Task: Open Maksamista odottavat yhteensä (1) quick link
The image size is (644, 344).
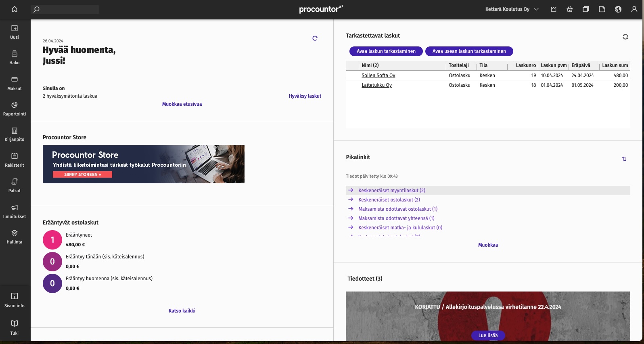Action: pyautogui.click(x=397, y=218)
